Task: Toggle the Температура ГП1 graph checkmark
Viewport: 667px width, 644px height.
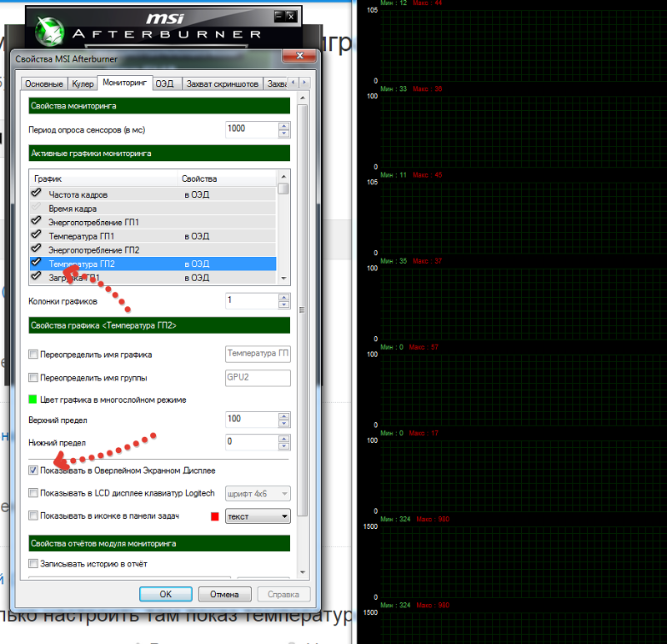Action: (x=36, y=235)
